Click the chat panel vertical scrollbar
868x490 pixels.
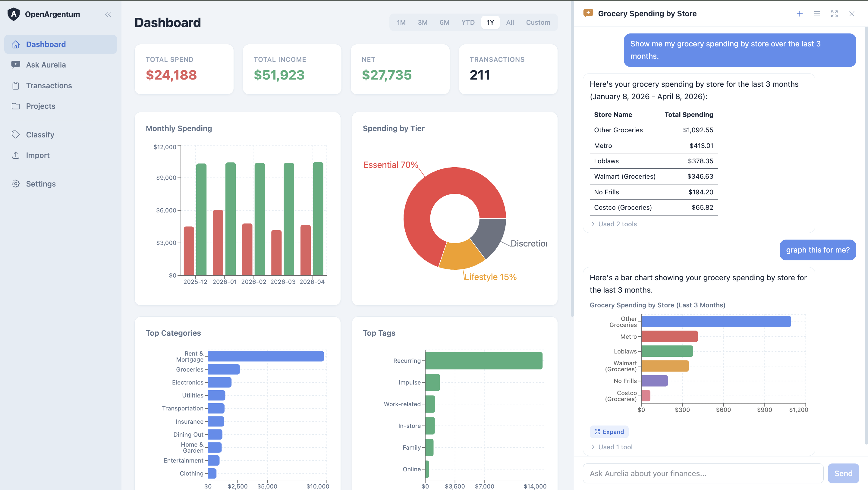tap(866, 236)
